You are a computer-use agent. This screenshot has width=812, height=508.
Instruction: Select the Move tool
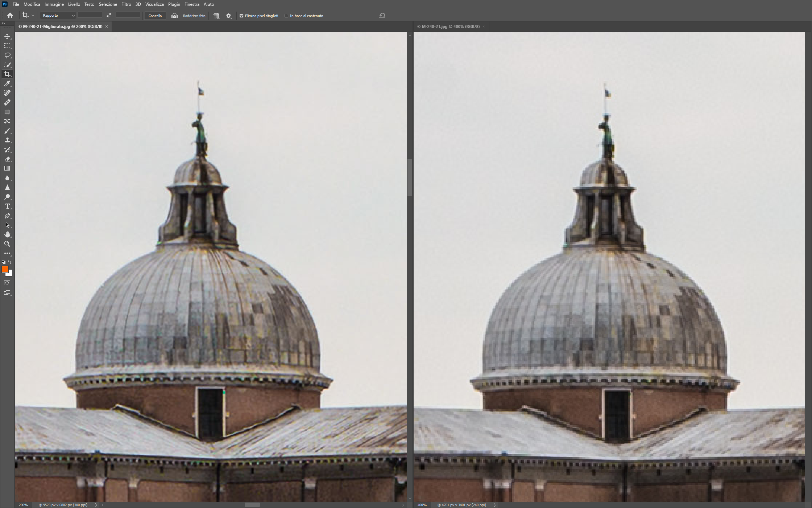7,36
